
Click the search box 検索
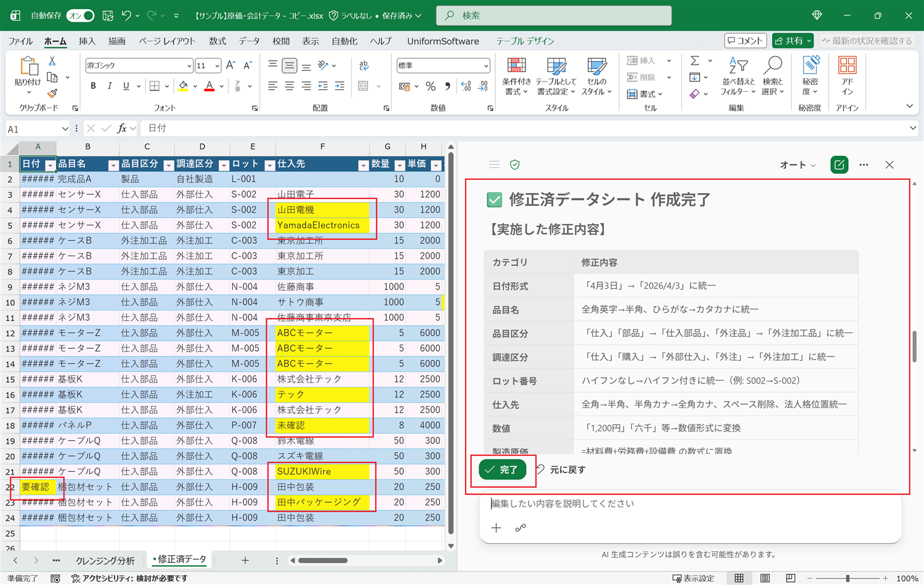point(554,15)
